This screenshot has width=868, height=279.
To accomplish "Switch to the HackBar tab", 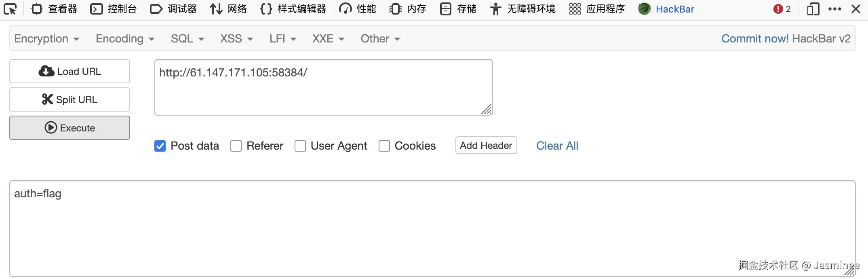I will point(666,9).
